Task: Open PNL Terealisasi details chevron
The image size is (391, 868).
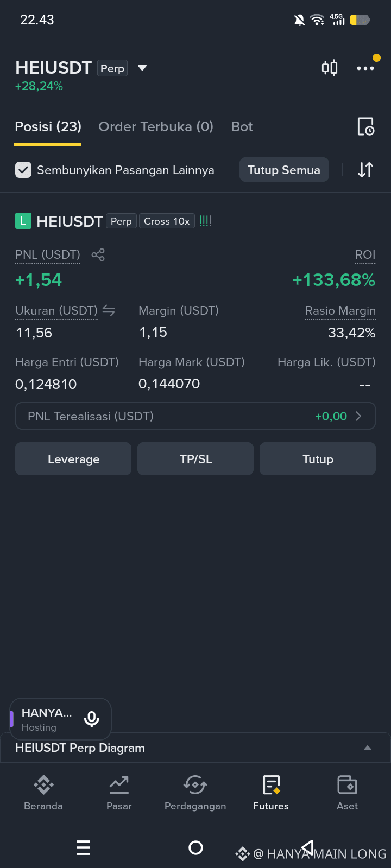Action: 358,416
